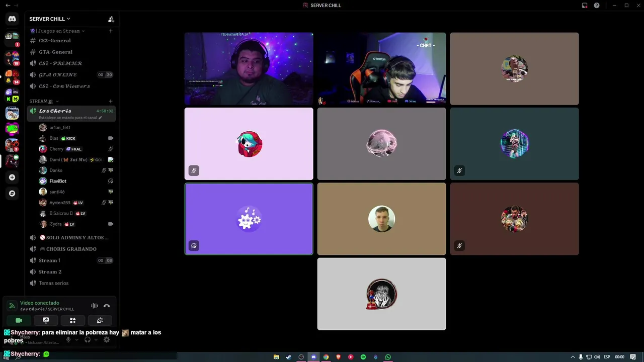Join the GTA ONLINE voice channel

pyautogui.click(x=71, y=75)
